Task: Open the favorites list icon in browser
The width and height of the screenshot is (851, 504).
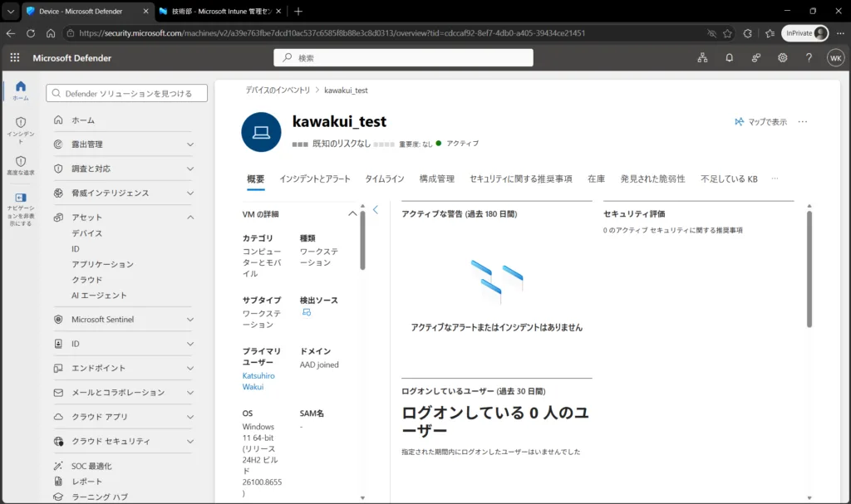Action: (x=770, y=33)
